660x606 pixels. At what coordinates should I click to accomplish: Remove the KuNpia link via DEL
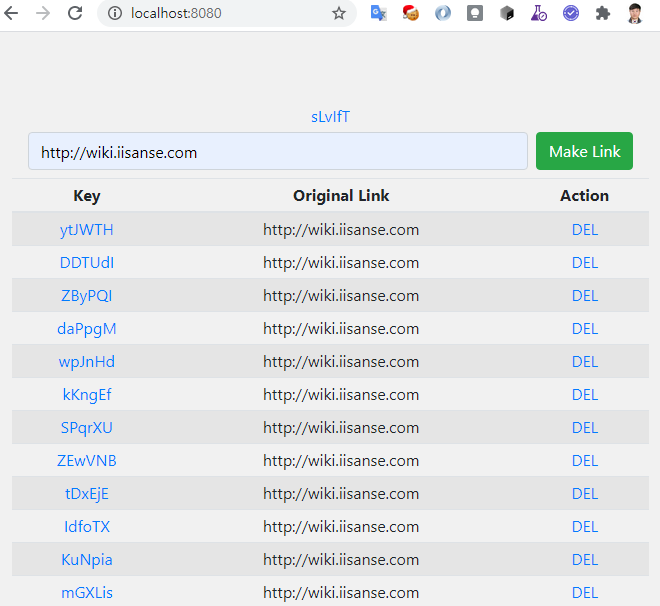(585, 560)
